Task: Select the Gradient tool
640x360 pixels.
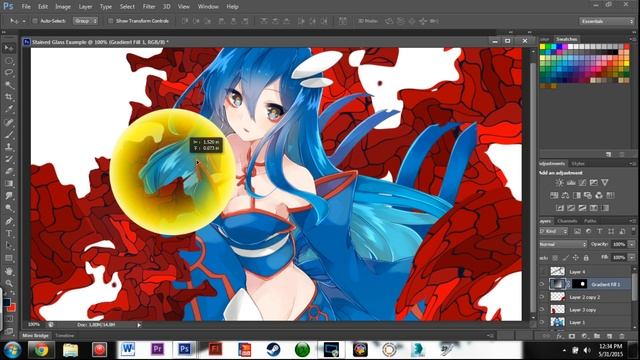Action: pyautogui.click(x=9, y=184)
